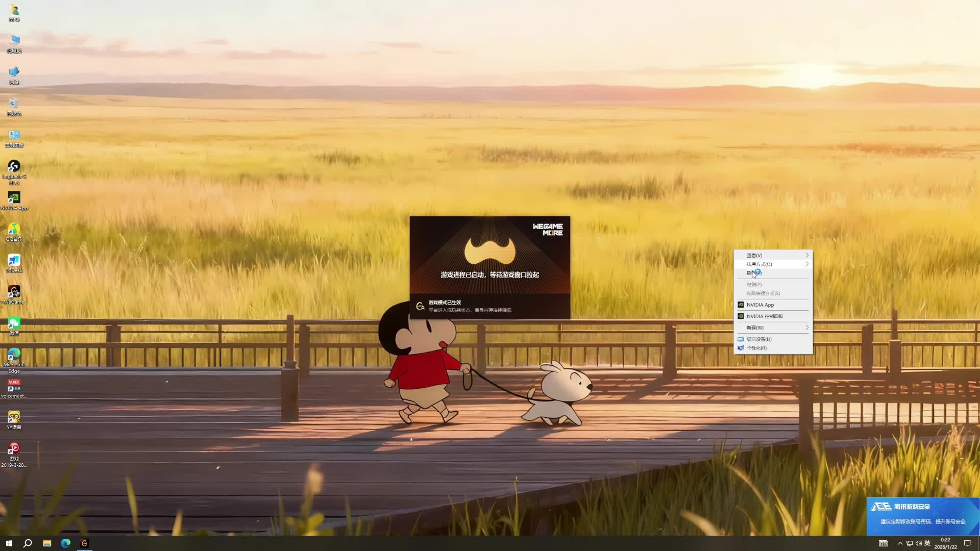The width and height of the screenshot is (980, 551).
Task: Show hidden tray icons chevron
Action: tap(900, 543)
